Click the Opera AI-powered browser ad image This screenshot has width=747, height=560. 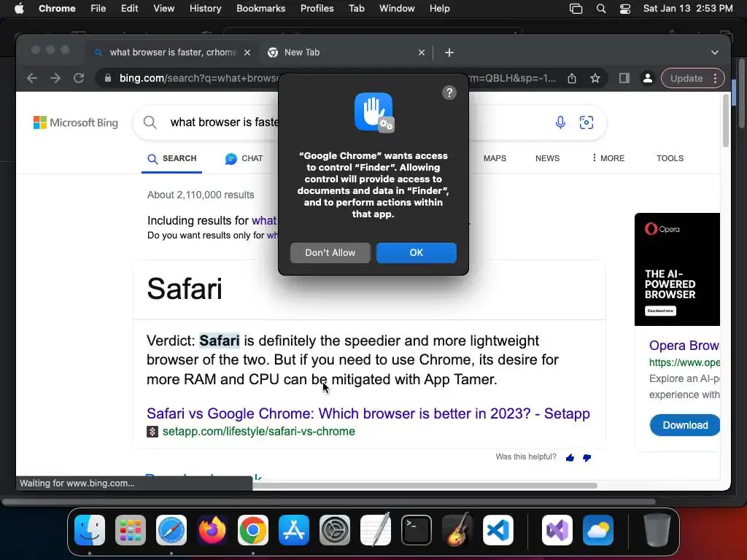pyautogui.click(x=677, y=270)
